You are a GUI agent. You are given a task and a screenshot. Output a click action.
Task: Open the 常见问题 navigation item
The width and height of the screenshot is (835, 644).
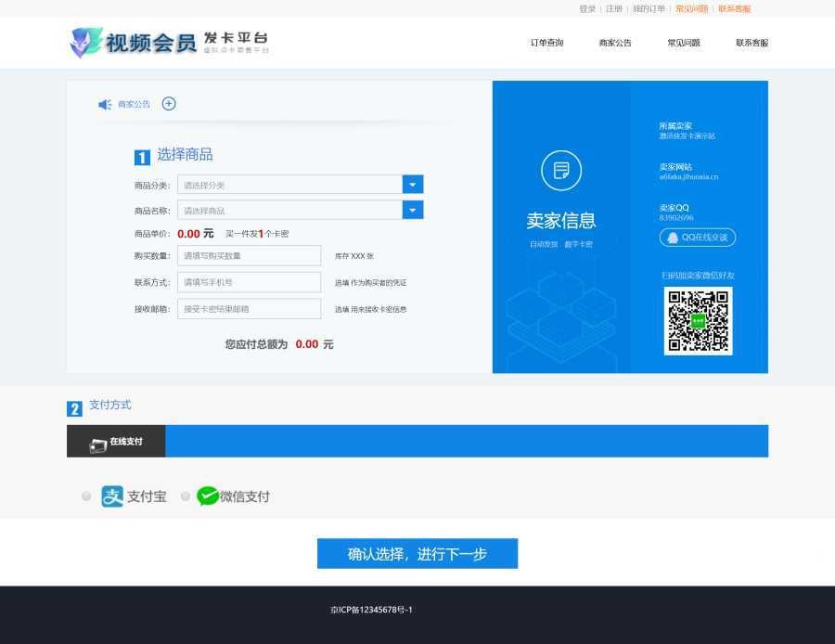684,43
